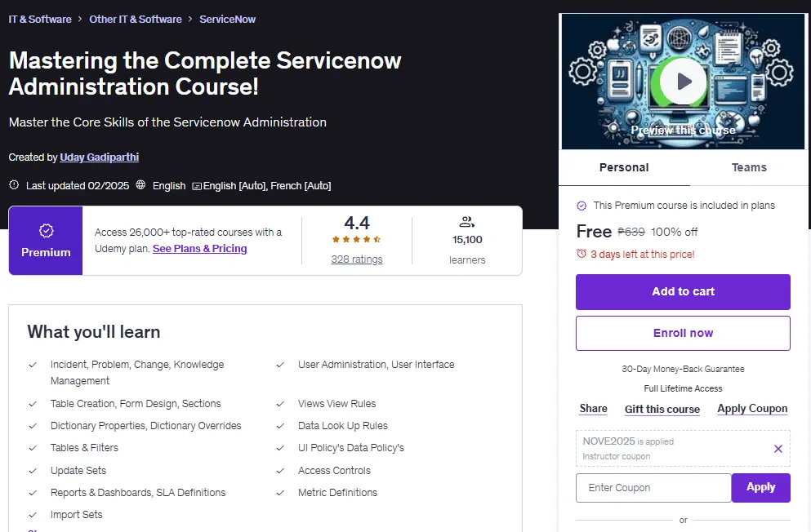Click 'Full Lifetime Access' text
The image size is (811, 532).
pyautogui.click(x=683, y=388)
